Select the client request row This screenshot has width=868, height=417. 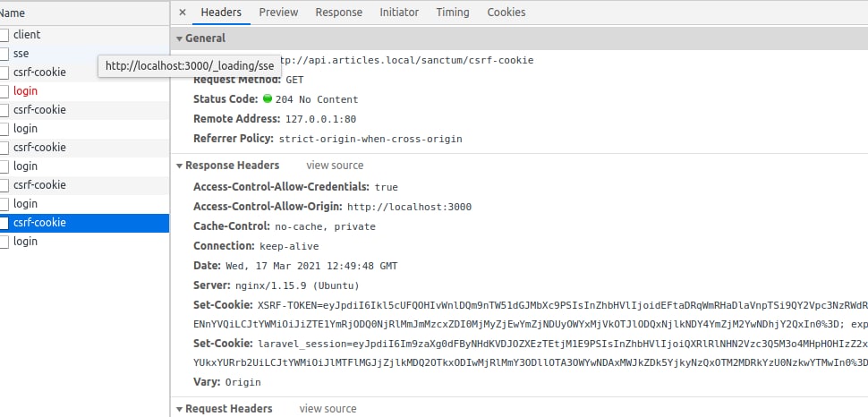point(27,35)
